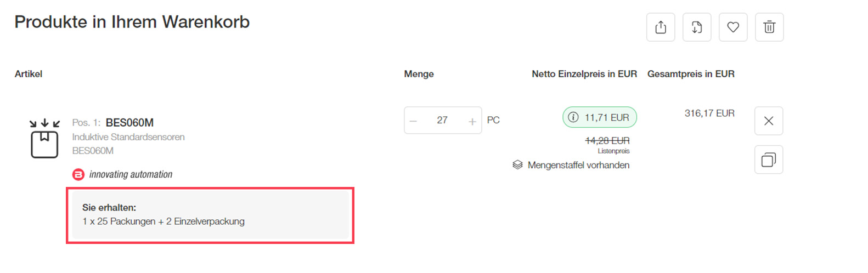Add cart to wishlist with heart icon
Viewport: 868px width, 273px height.
click(x=733, y=27)
